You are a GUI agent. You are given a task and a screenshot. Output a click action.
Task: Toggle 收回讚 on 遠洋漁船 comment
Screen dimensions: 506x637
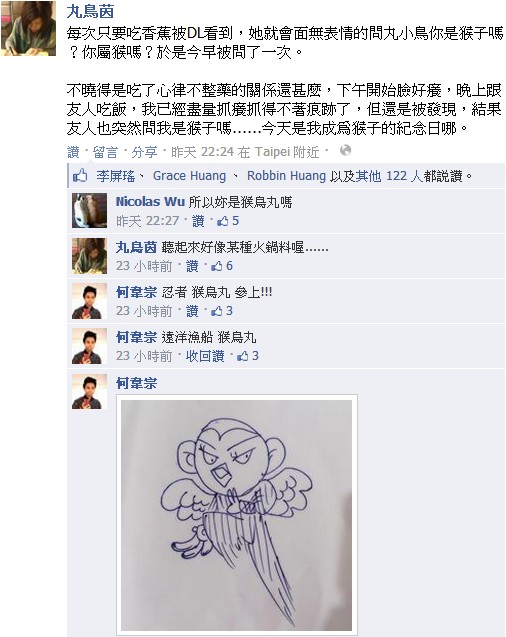click(x=205, y=356)
